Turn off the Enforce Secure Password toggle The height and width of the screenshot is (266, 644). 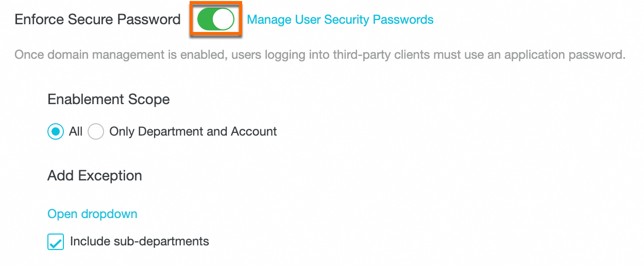[x=215, y=20]
